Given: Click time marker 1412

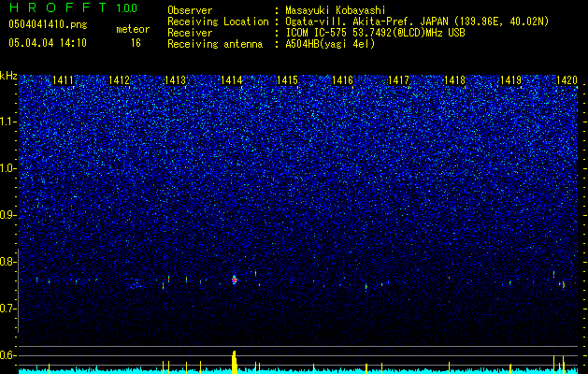Looking at the screenshot, I should pyautogui.click(x=119, y=80).
